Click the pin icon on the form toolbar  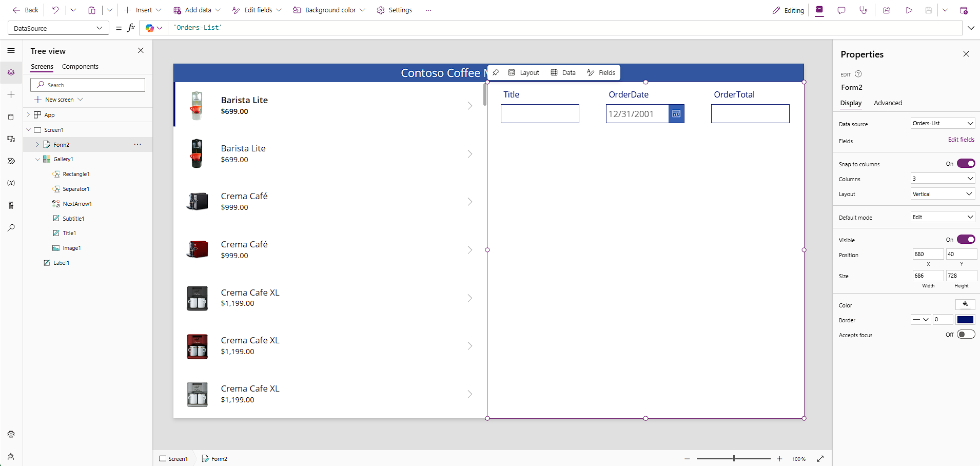pos(496,72)
